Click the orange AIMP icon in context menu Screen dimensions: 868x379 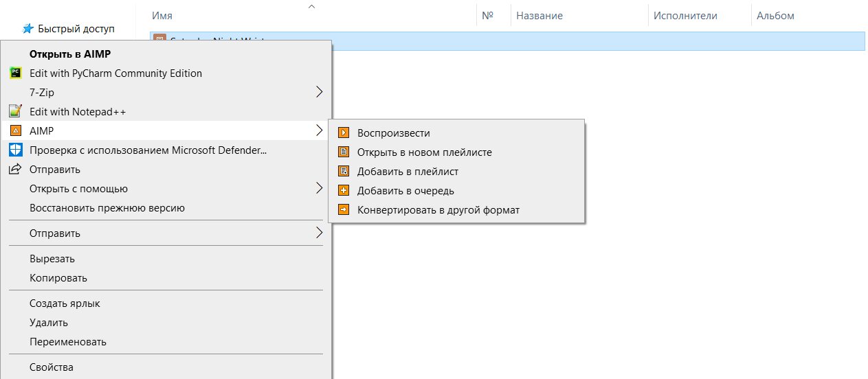(x=16, y=130)
